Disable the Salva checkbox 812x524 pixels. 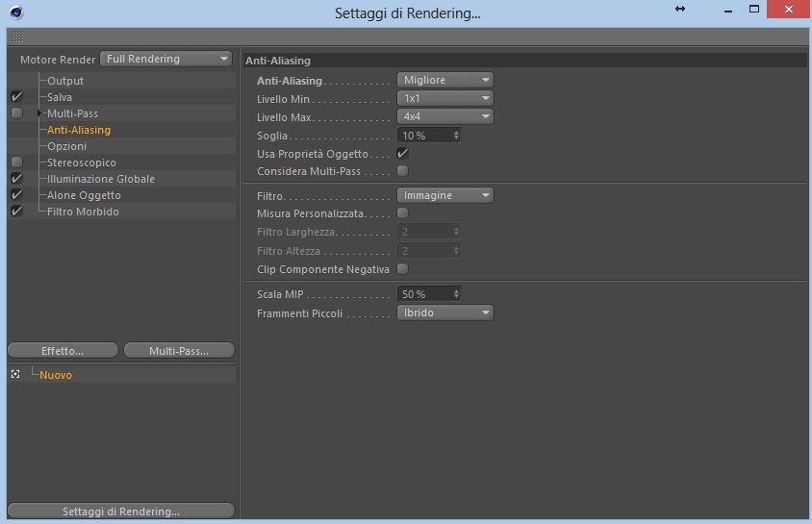point(16,97)
